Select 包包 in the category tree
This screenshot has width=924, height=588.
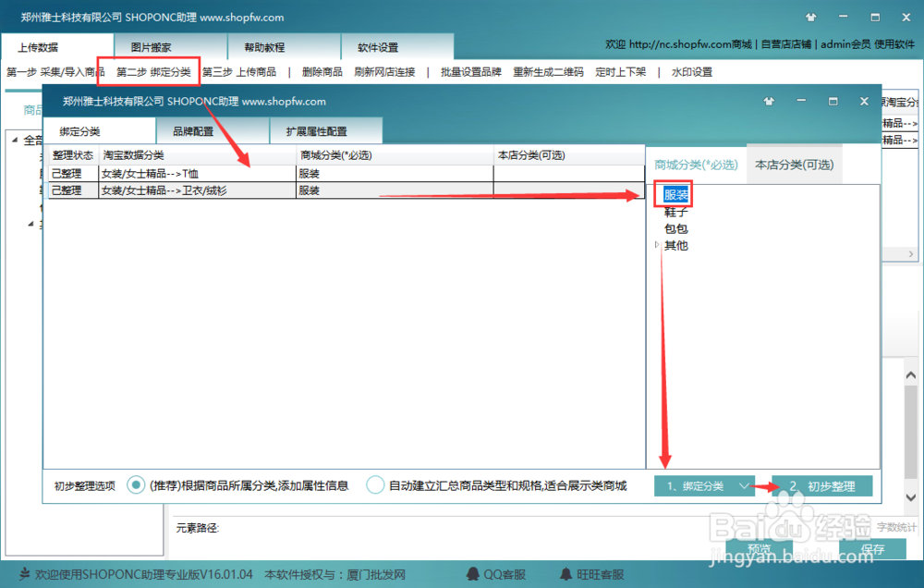tap(676, 228)
